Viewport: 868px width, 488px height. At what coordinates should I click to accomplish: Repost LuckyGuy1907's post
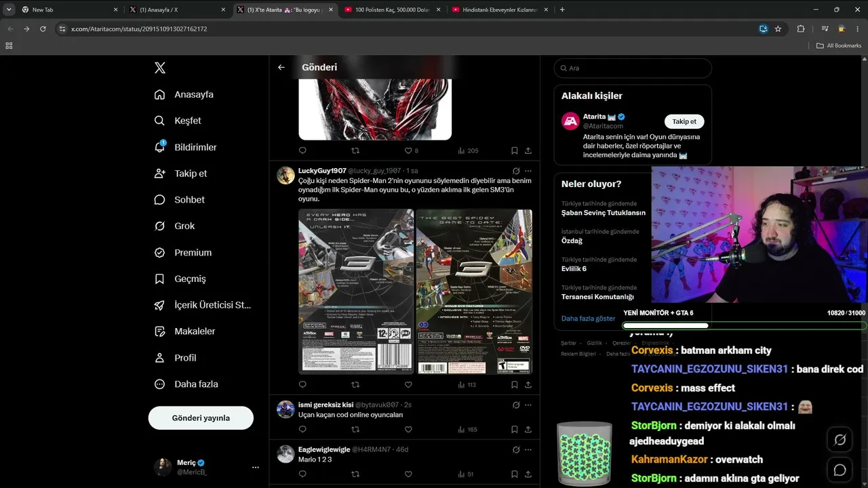355,384
